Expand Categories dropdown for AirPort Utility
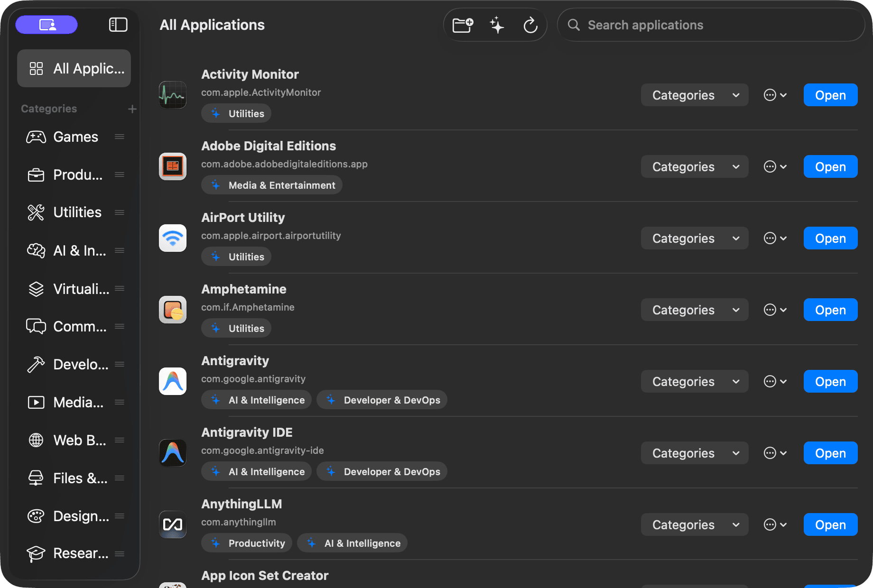 695,238
